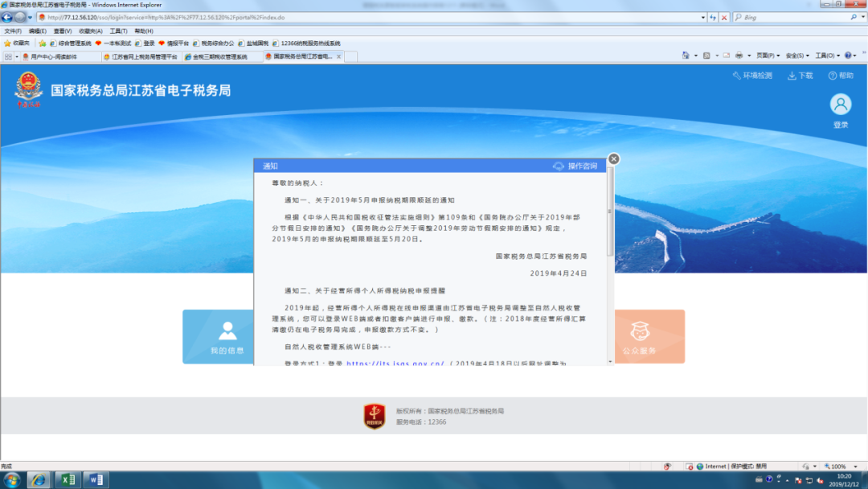The image size is (868, 489).
Task: Switch to the 金税三期税收管理系统 tab
Action: click(x=223, y=56)
